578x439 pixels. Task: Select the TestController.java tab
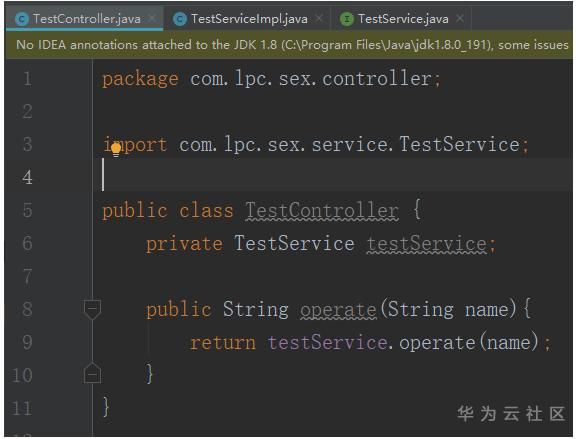click(85, 19)
